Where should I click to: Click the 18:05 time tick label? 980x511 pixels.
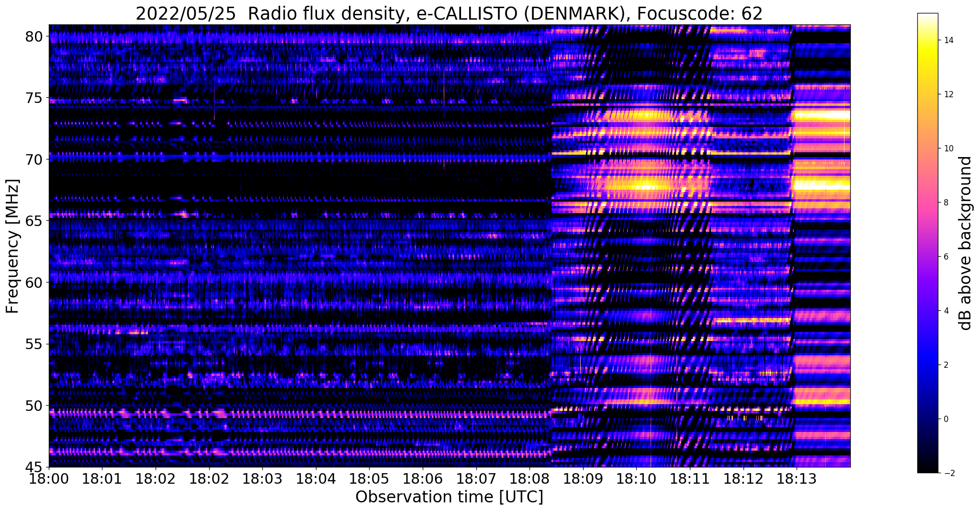point(369,478)
